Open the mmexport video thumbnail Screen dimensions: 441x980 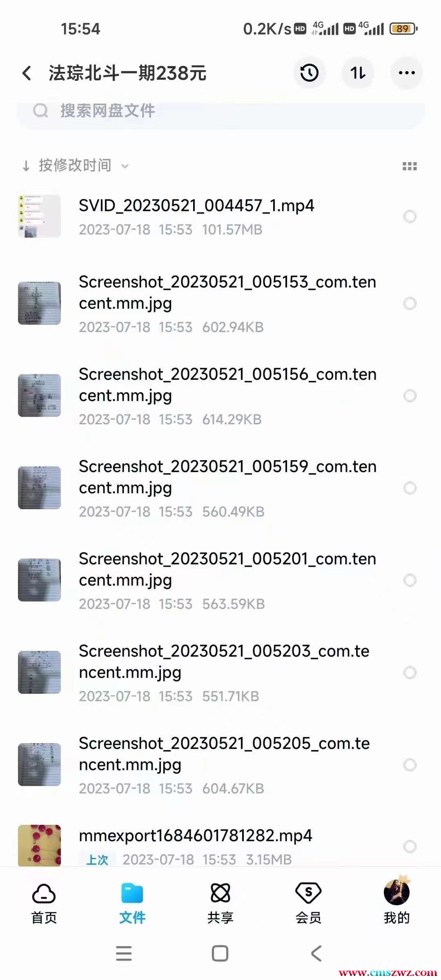pyautogui.click(x=39, y=845)
